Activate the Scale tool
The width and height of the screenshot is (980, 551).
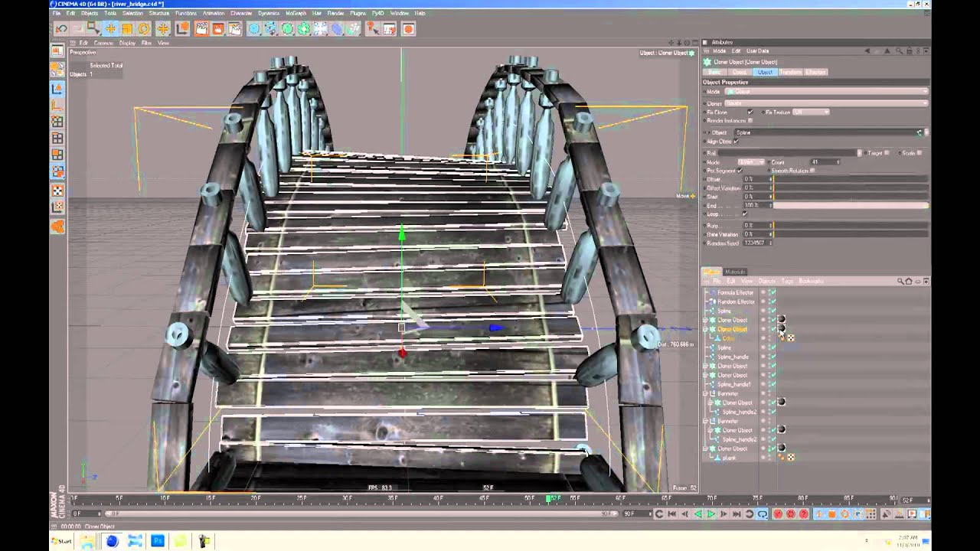(127, 29)
